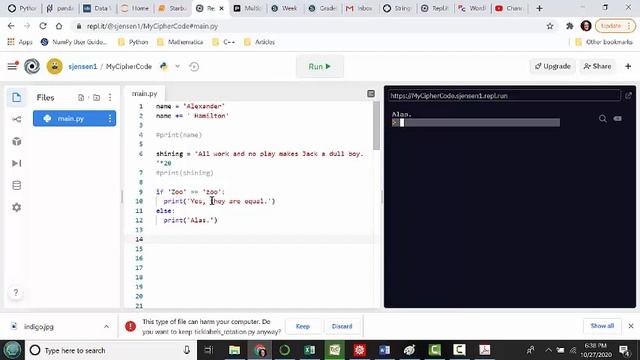The width and height of the screenshot is (640, 360).
Task: Expand the indigo.jpg download options chevron
Action: (106, 327)
